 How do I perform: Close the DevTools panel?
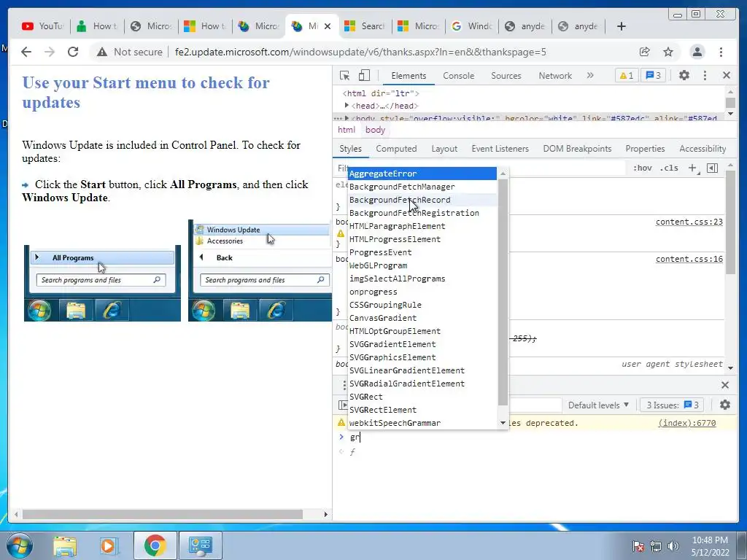click(727, 75)
